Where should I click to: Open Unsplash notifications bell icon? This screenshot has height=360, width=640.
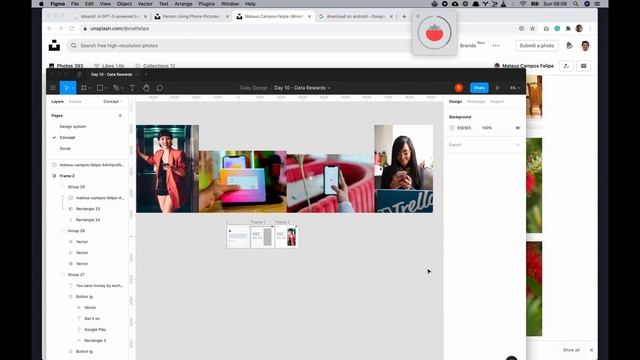[569, 46]
